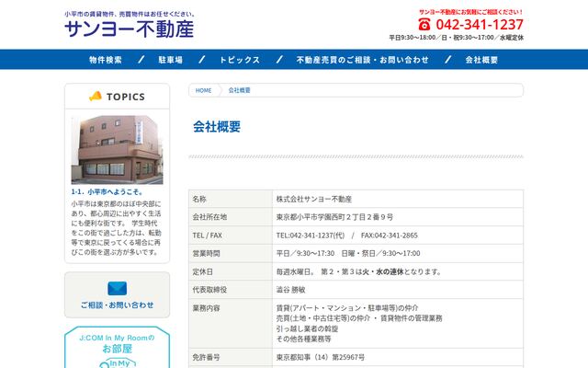Click the red telephone icon in header
The height and width of the screenshot is (368, 588).
coord(424,25)
